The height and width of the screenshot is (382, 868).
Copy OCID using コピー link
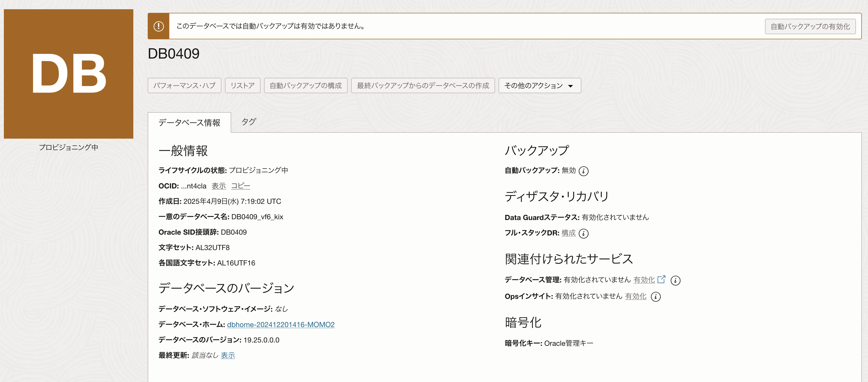pyautogui.click(x=240, y=186)
